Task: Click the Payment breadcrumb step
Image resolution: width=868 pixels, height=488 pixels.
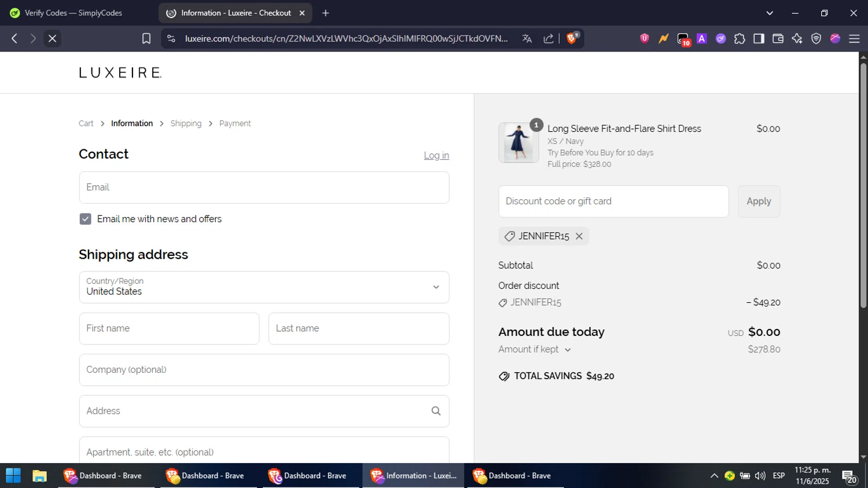Action: 235,124
